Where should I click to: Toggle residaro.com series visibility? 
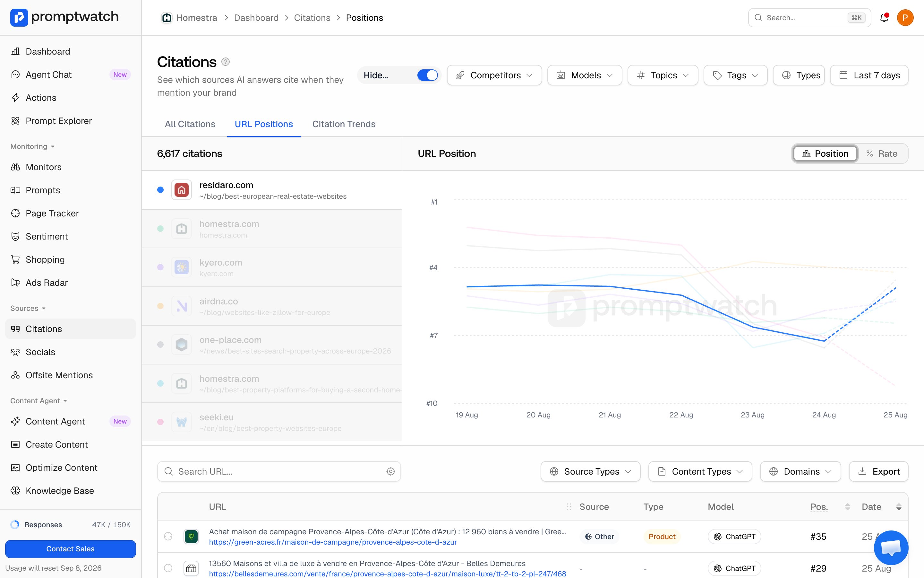[x=272, y=190]
